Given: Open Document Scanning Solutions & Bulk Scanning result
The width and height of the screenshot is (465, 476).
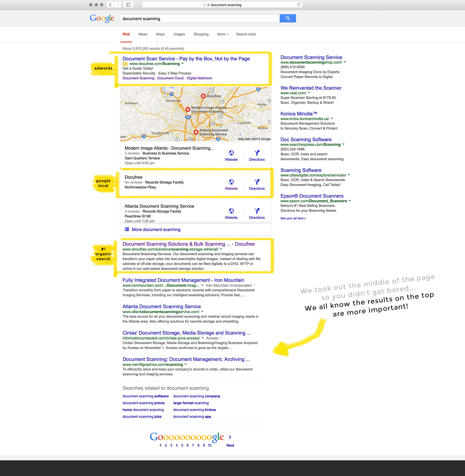Looking at the screenshot, I should [188, 244].
